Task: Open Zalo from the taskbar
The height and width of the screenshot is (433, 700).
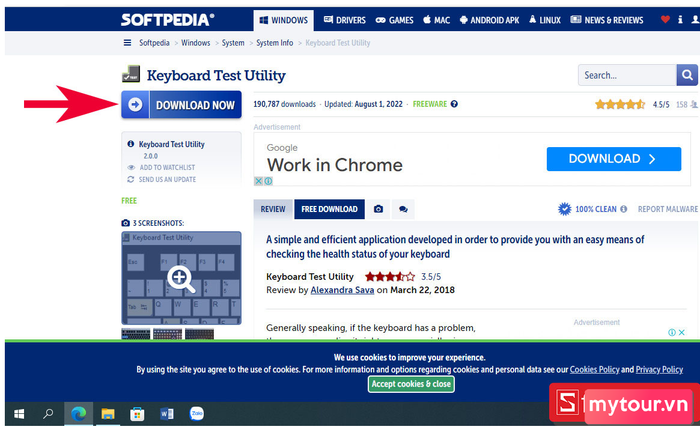Action: (196, 414)
